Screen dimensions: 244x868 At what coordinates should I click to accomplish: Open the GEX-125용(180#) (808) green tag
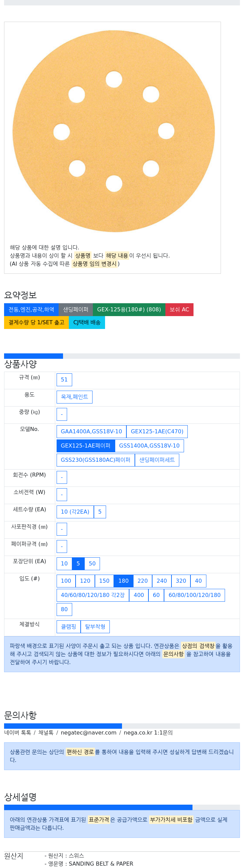pyautogui.click(x=129, y=310)
